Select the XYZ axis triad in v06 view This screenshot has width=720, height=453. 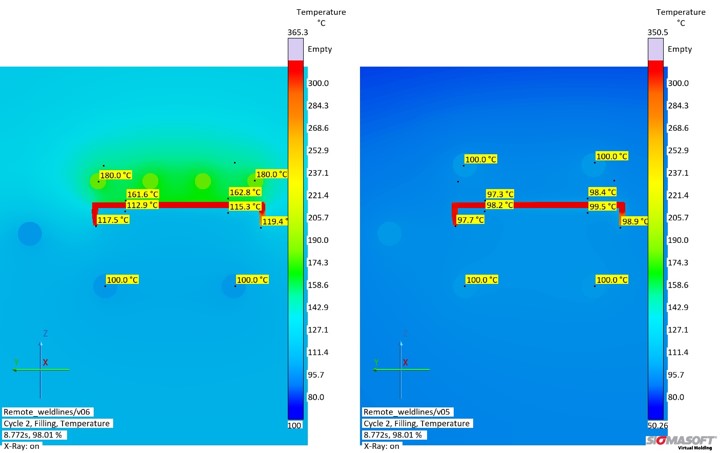pyautogui.click(x=40, y=362)
